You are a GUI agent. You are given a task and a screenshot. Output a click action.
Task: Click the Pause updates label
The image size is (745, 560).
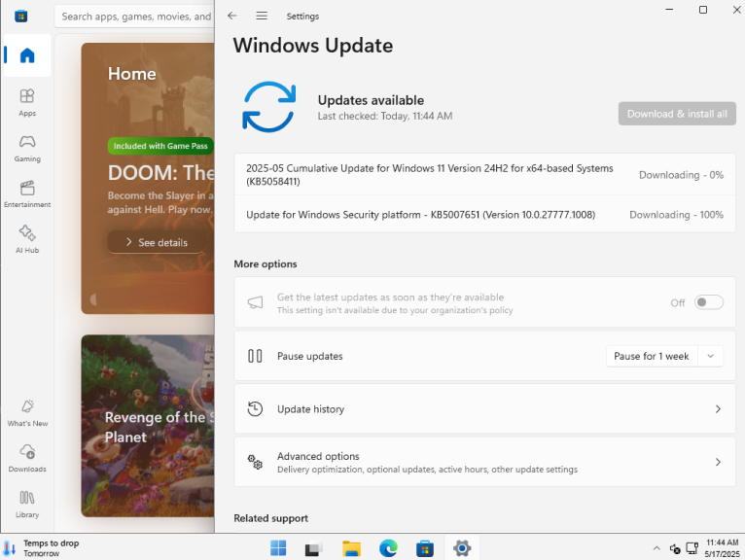(310, 356)
